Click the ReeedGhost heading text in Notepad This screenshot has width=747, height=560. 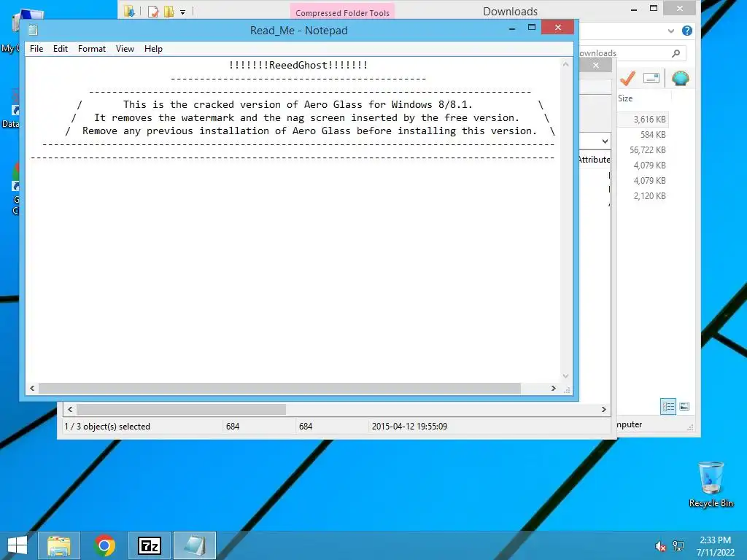(298, 65)
